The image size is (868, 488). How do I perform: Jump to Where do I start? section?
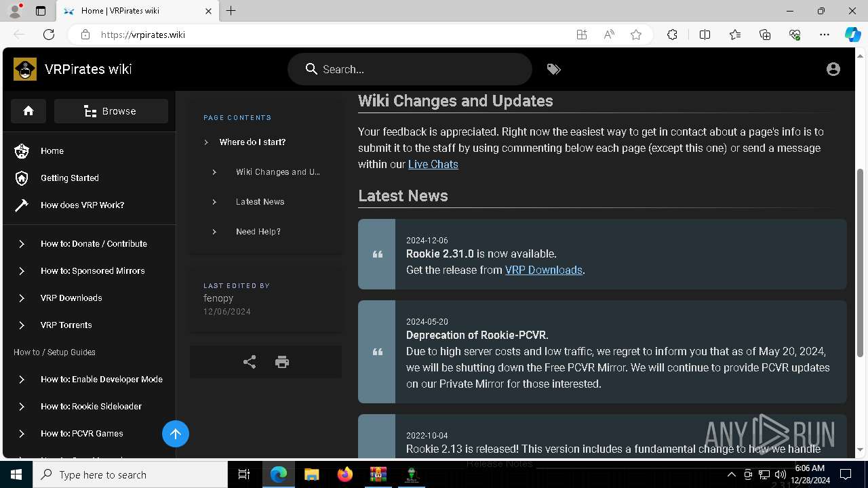pos(252,142)
